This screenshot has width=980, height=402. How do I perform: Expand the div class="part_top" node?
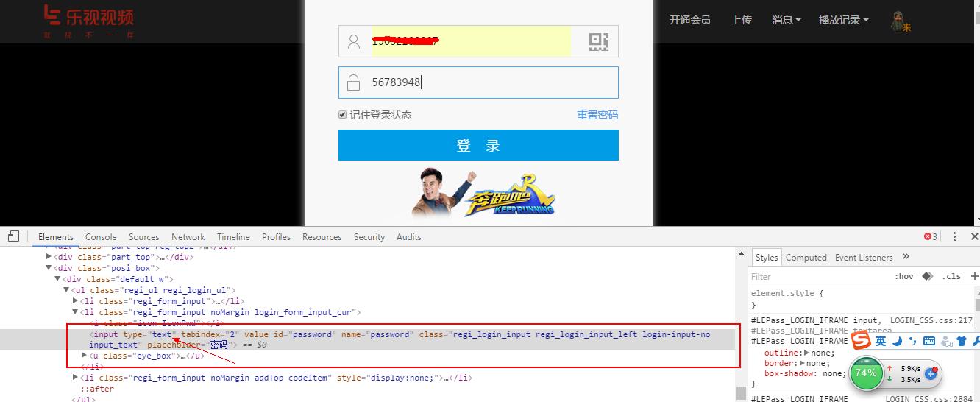coord(49,257)
